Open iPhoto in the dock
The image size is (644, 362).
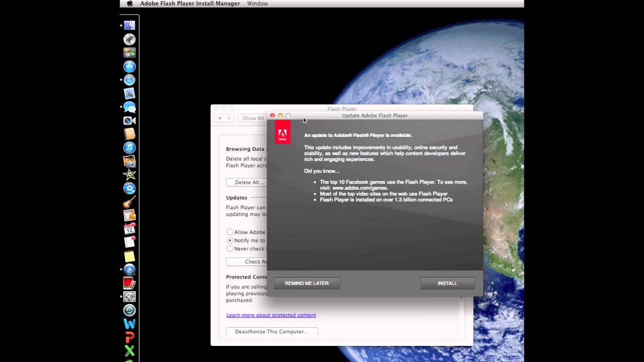(x=129, y=161)
